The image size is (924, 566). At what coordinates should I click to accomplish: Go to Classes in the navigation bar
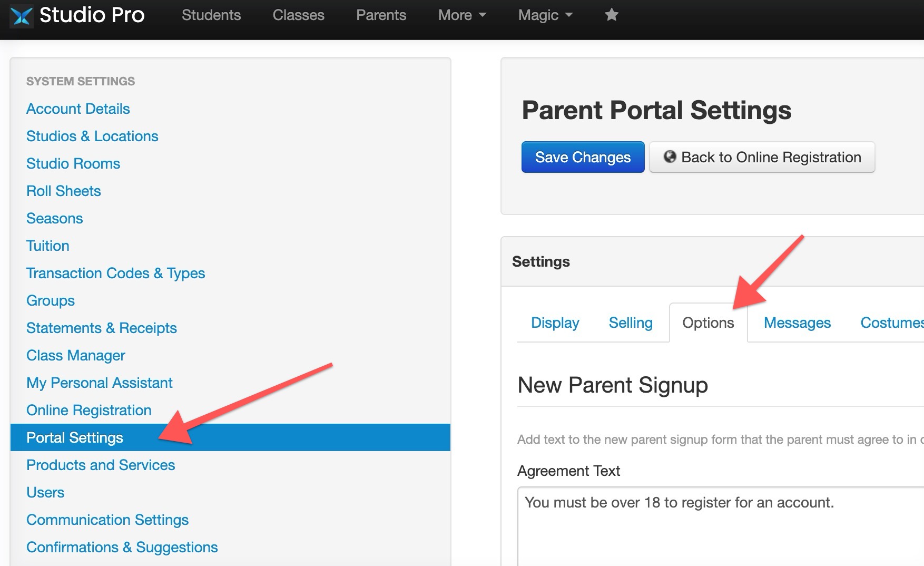(298, 15)
